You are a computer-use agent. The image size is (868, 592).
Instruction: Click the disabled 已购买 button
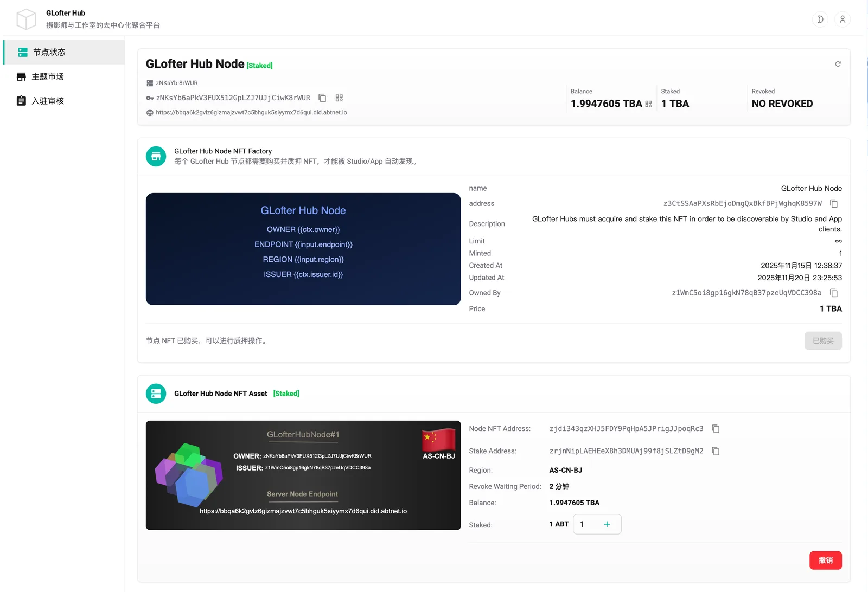[823, 341]
